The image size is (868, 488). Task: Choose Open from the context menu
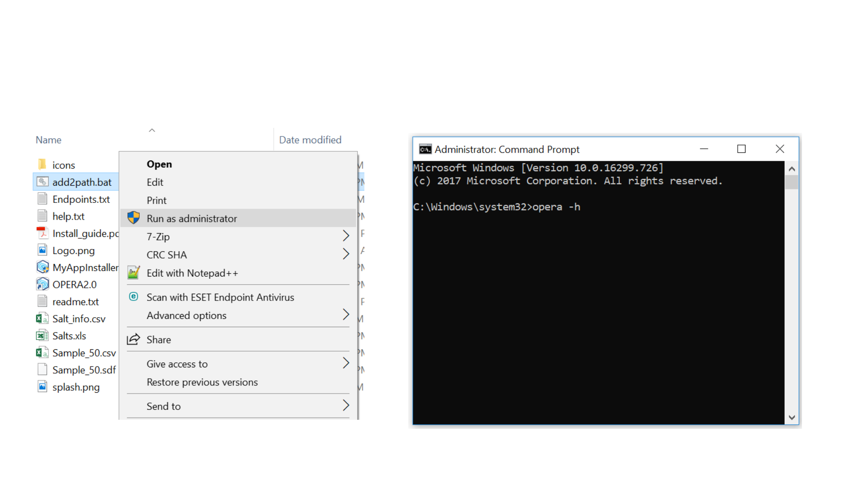point(159,164)
